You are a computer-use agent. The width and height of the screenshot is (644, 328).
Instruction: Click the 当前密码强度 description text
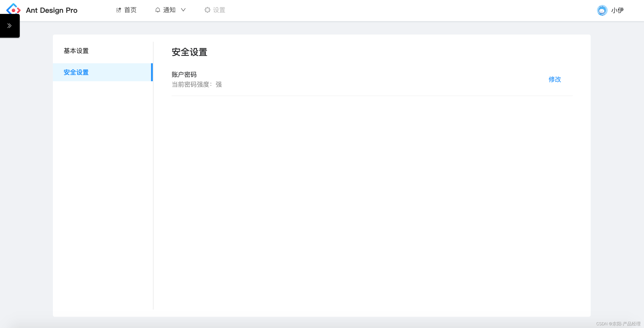(x=191, y=84)
